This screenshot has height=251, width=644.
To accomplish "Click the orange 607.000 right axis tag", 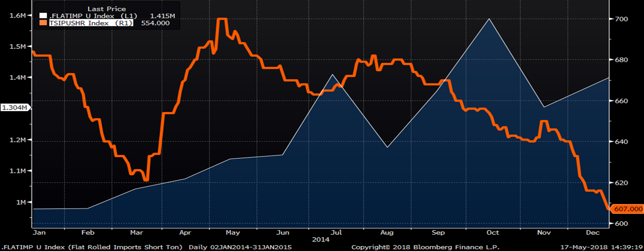I will (626, 209).
